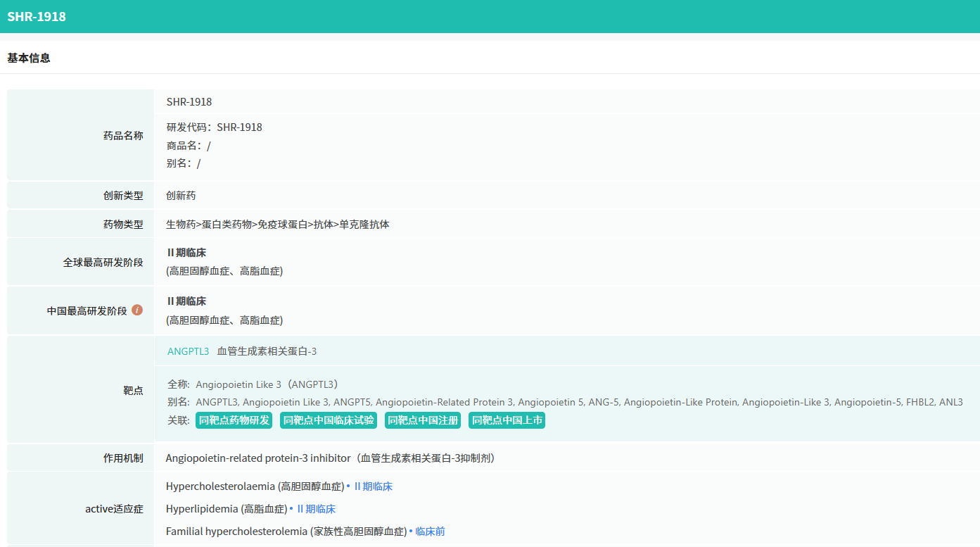Click the 研发代码: SHR-1918 text
Screen dimensions: 980x547
point(214,127)
